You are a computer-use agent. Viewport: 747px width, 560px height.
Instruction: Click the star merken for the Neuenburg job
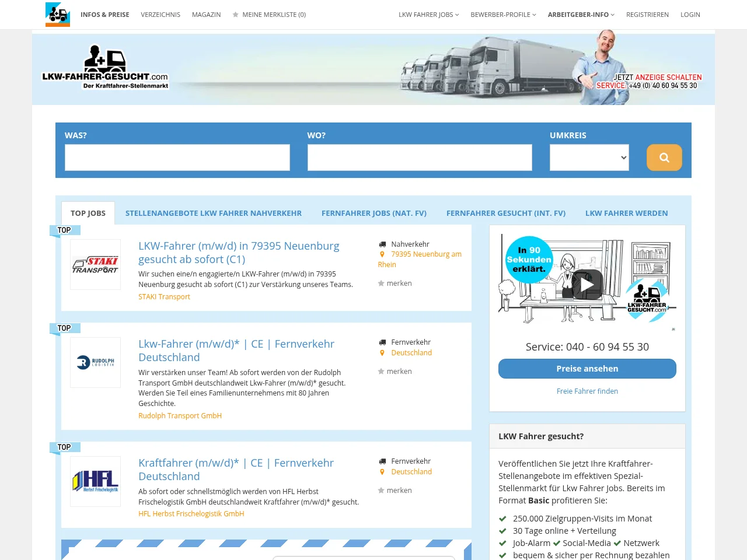[x=395, y=283]
